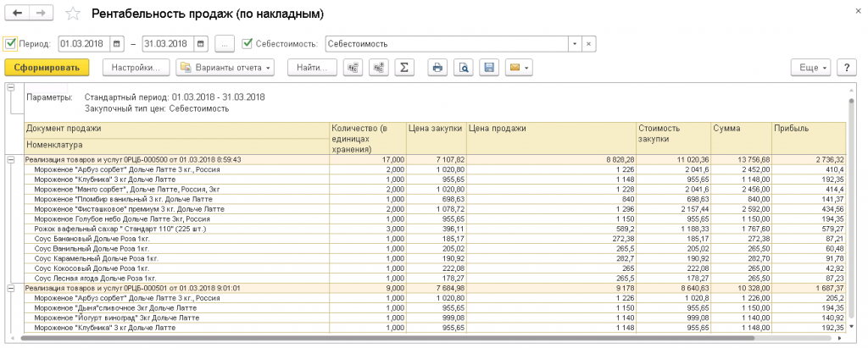Click into end date field 31.03.2018
The height and width of the screenshot is (348, 868).
[169, 44]
